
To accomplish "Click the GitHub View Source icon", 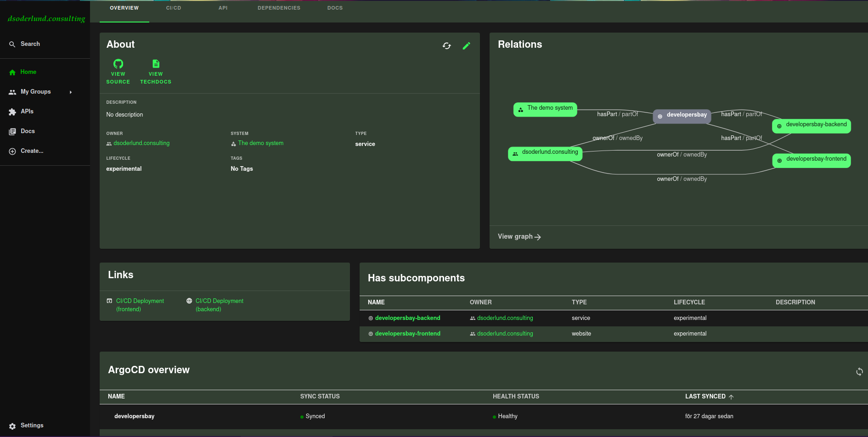I will pyautogui.click(x=118, y=63).
